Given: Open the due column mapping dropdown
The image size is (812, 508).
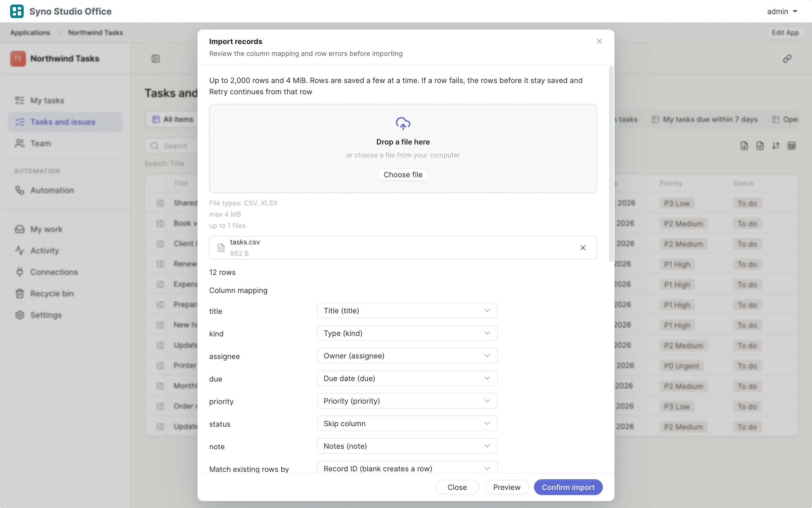Looking at the screenshot, I should point(407,378).
